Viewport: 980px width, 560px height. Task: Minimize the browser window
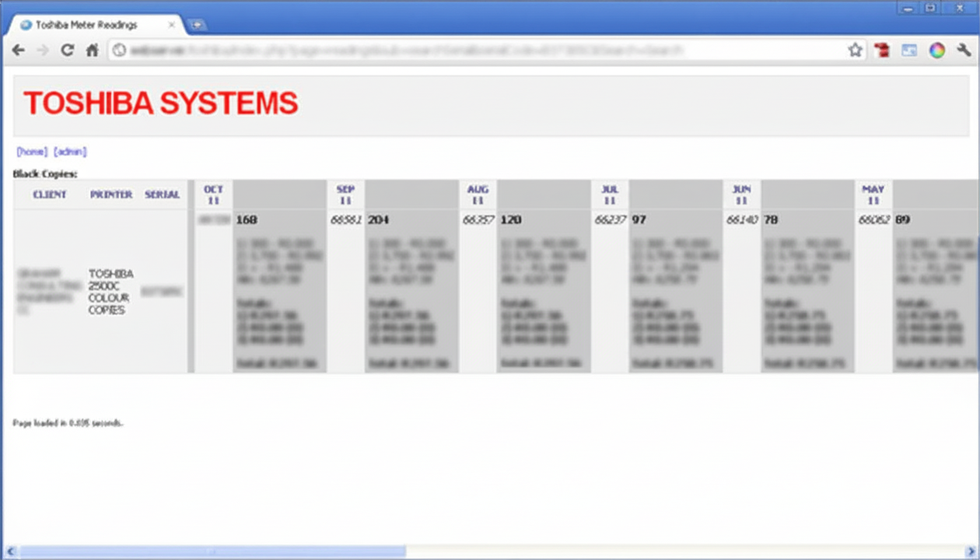pos(907,7)
